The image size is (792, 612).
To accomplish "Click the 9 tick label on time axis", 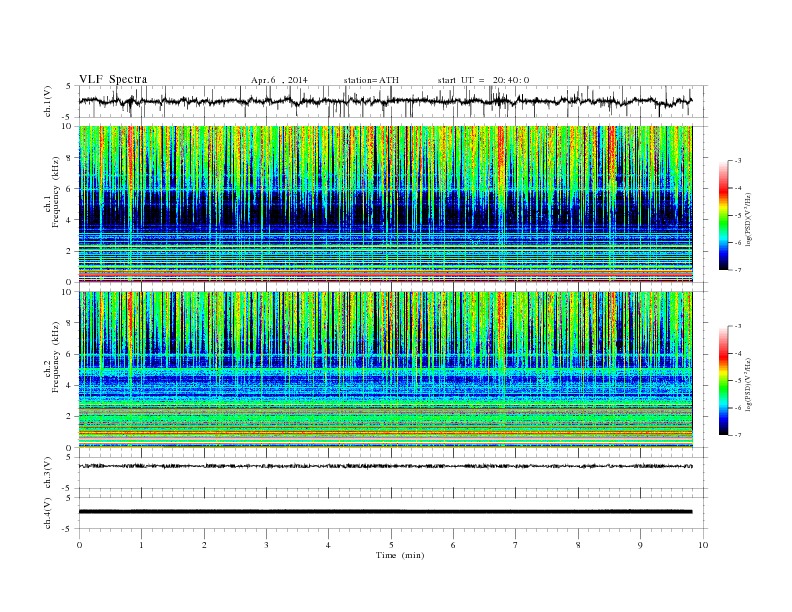I will 640,545.
